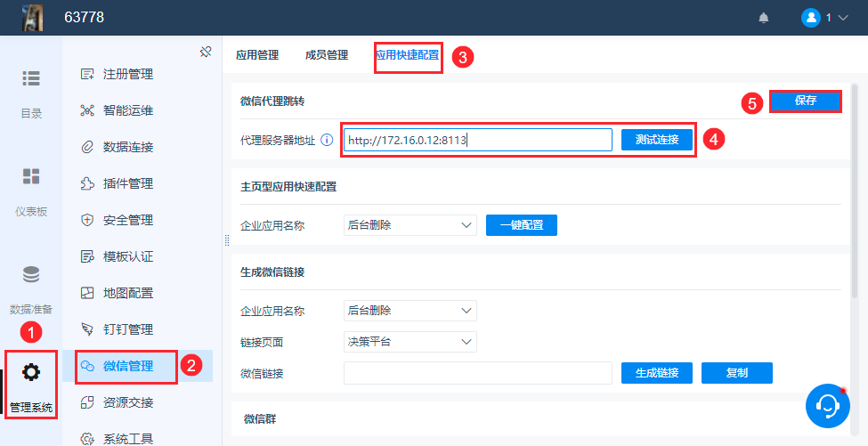Viewport: 868px width, 446px height.
Task: Click the 复制 copy button
Action: pos(737,373)
